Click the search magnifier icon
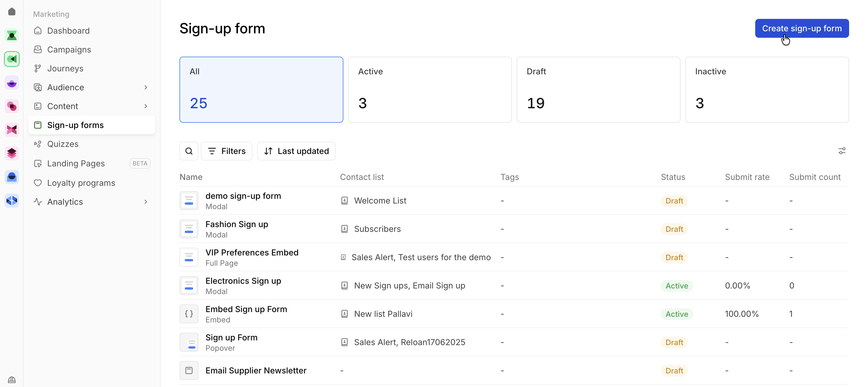Screen dimensions: 868x387 tap(189, 151)
